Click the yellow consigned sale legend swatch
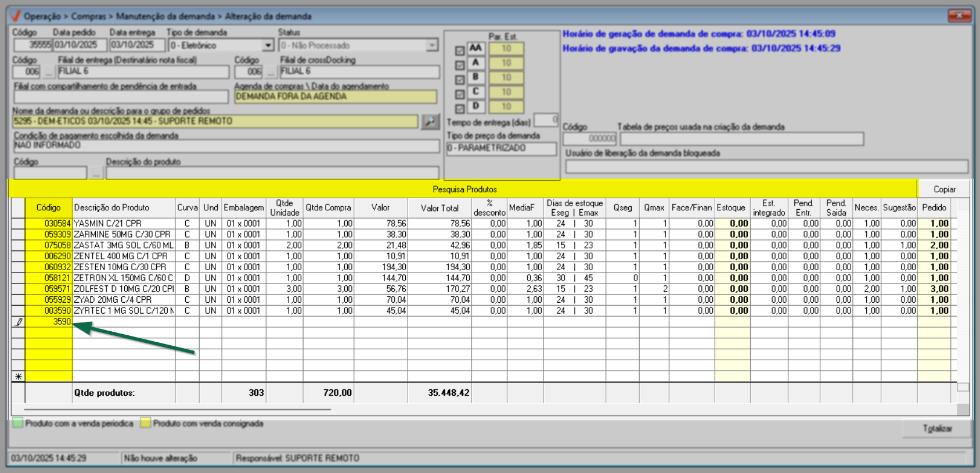 pyautogui.click(x=146, y=423)
